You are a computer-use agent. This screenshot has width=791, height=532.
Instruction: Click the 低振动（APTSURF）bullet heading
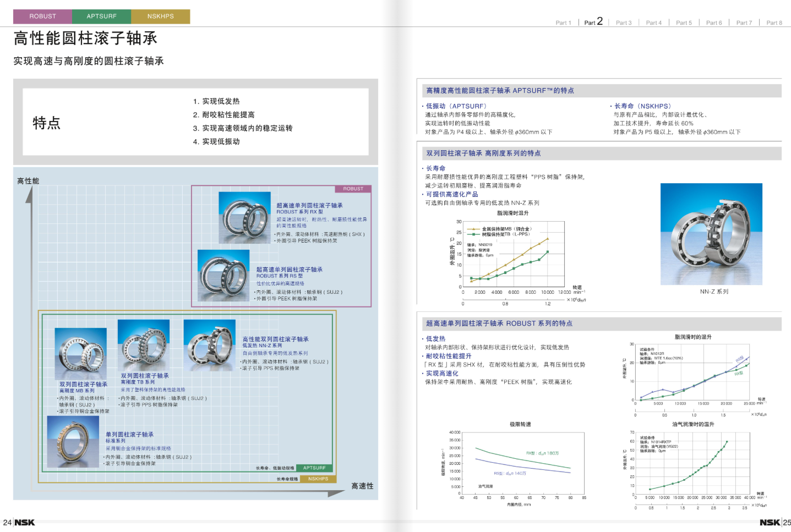click(456, 106)
